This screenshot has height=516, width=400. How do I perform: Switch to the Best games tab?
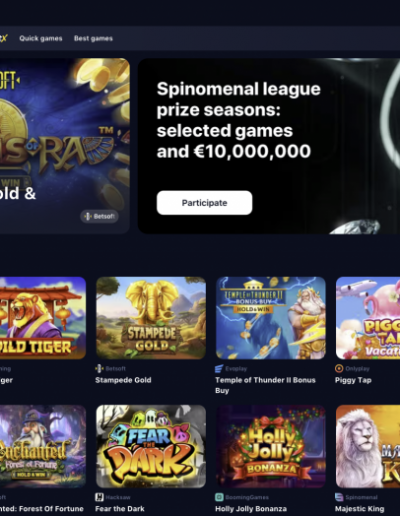pos(93,38)
